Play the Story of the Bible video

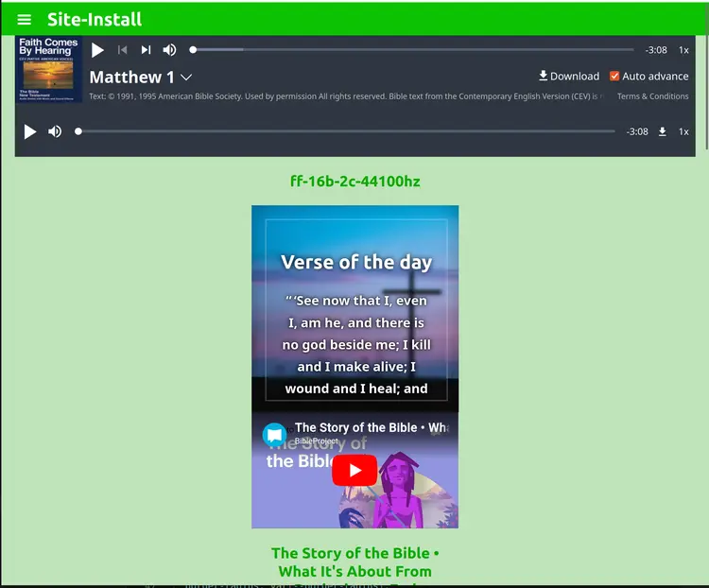click(354, 471)
